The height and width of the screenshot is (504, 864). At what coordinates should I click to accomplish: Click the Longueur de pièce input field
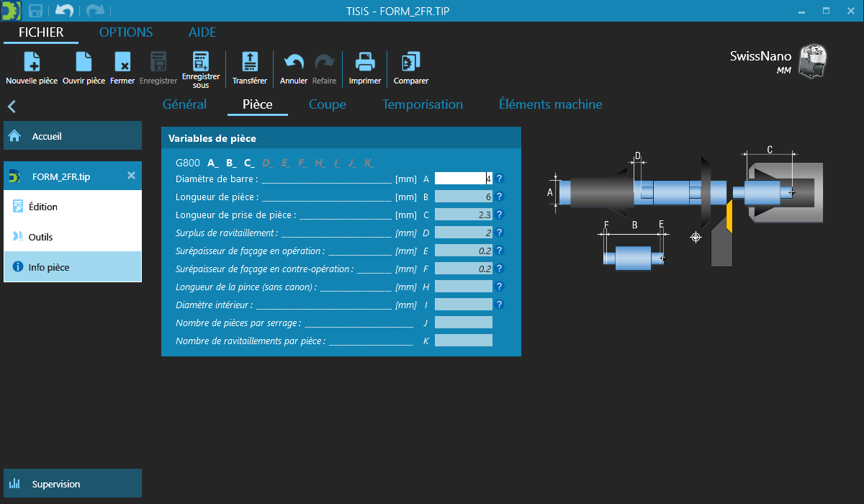(x=464, y=197)
